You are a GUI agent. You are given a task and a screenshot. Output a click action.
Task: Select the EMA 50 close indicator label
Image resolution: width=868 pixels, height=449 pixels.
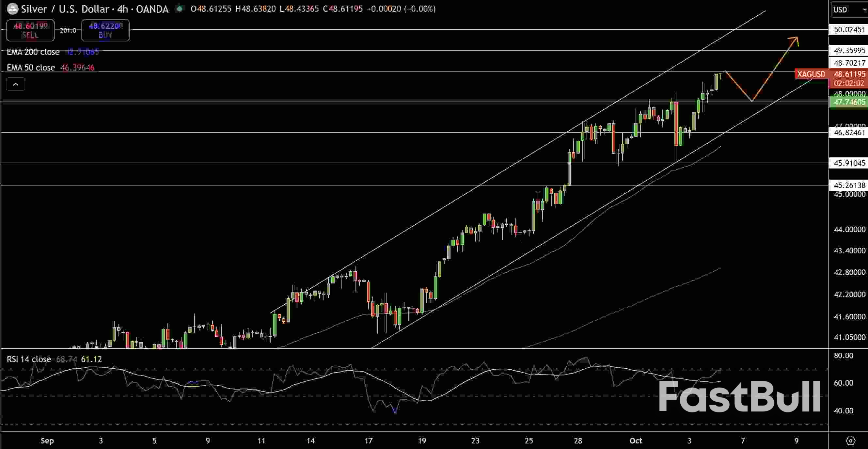click(31, 67)
